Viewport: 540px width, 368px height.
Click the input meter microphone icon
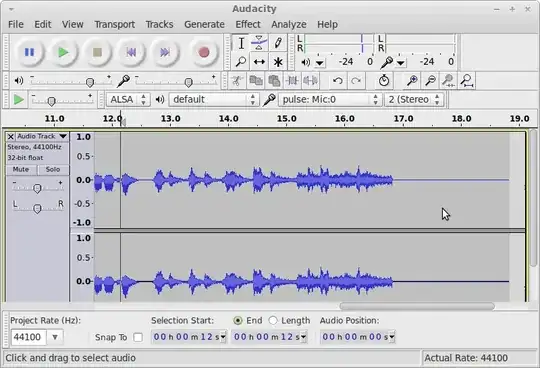[386, 62]
